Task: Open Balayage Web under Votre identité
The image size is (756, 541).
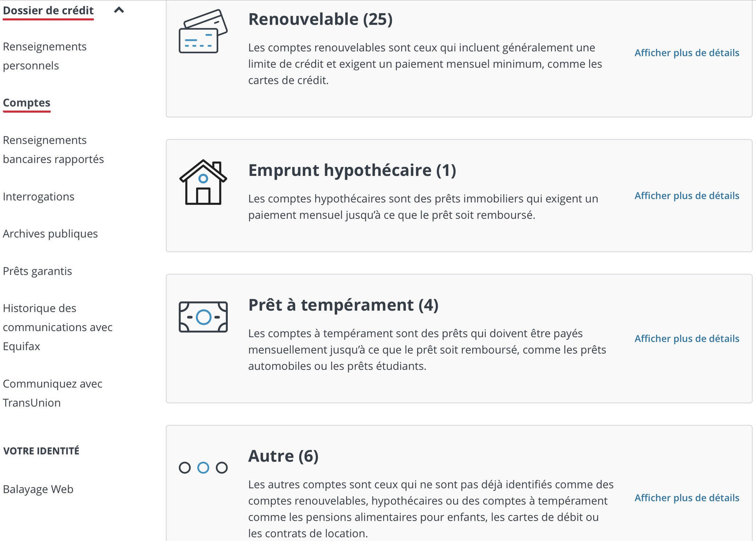Action: pos(38,489)
